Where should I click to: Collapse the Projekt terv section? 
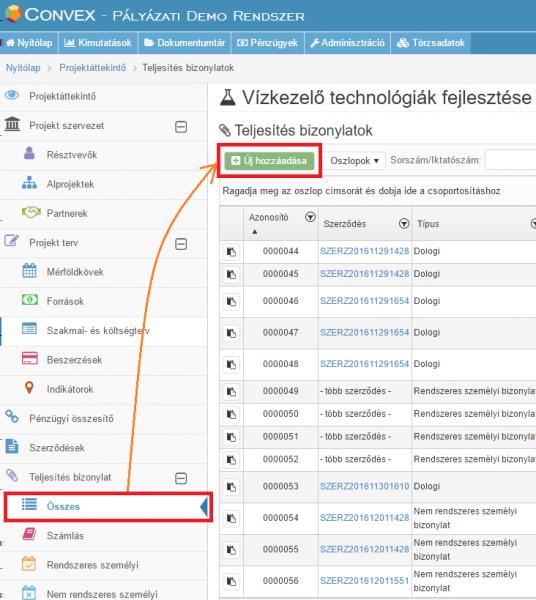pos(181,244)
